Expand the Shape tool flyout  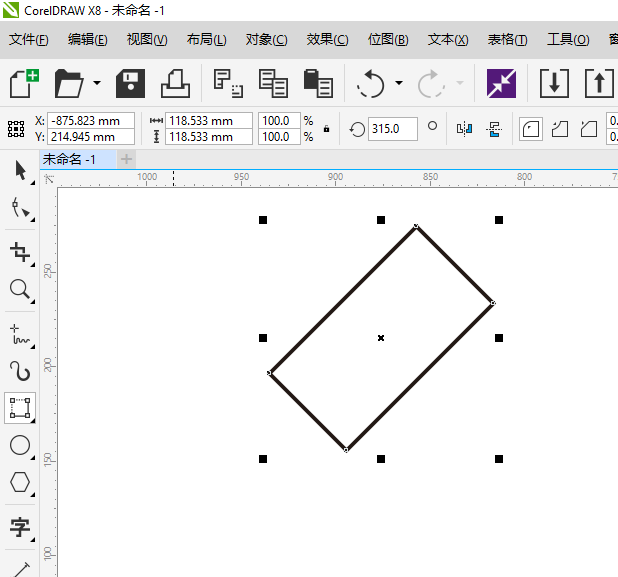click(32, 220)
